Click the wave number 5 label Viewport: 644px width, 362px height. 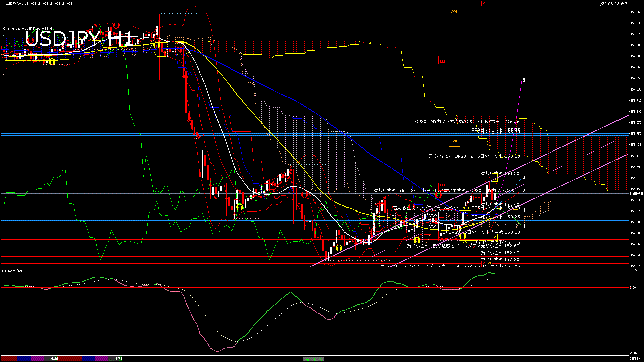(524, 80)
